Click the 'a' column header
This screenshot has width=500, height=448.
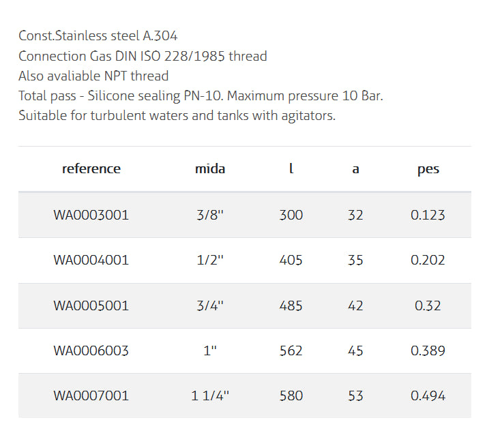pos(355,169)
